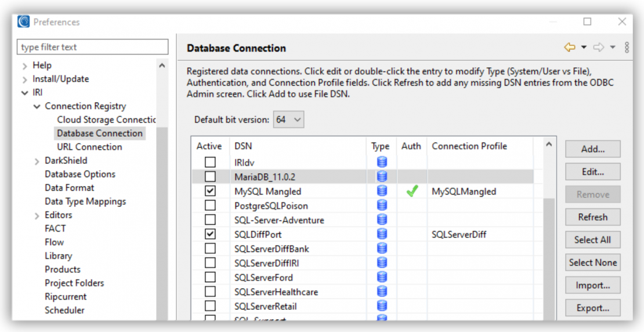The height and width of the screenshot is (332, 644).
Task: Click the database icon in PostgreSQLPoison row
Action: 382,206
